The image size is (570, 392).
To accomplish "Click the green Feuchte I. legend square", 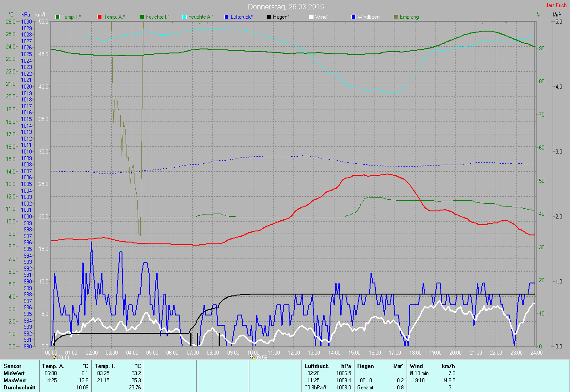I will tap(142, 17).
